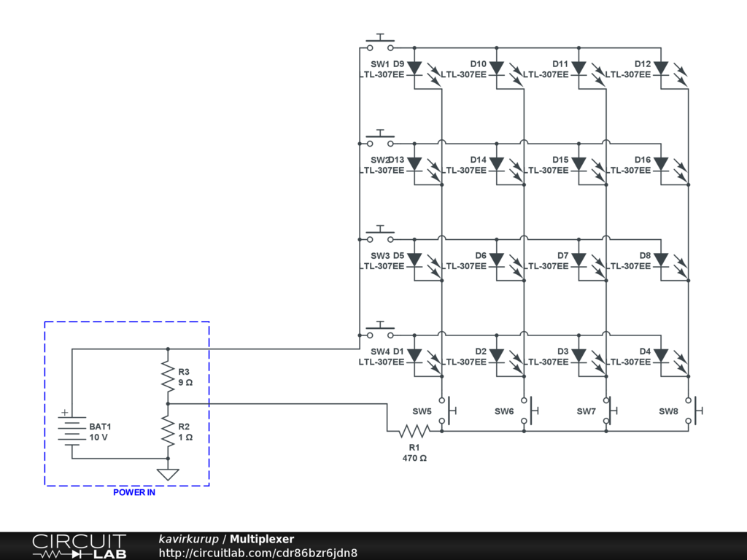Click the R2 1 Ω resistor

pyautogui.click(x=168, y=431)
